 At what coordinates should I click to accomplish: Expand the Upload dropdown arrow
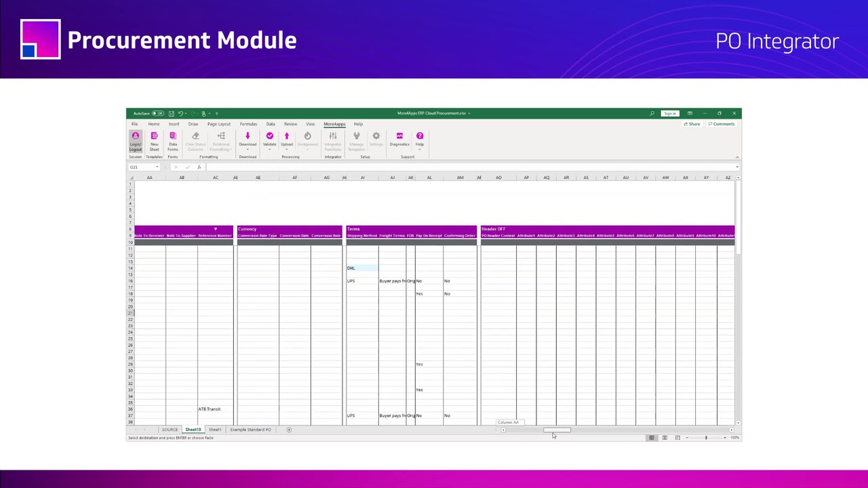coord(287,149)
